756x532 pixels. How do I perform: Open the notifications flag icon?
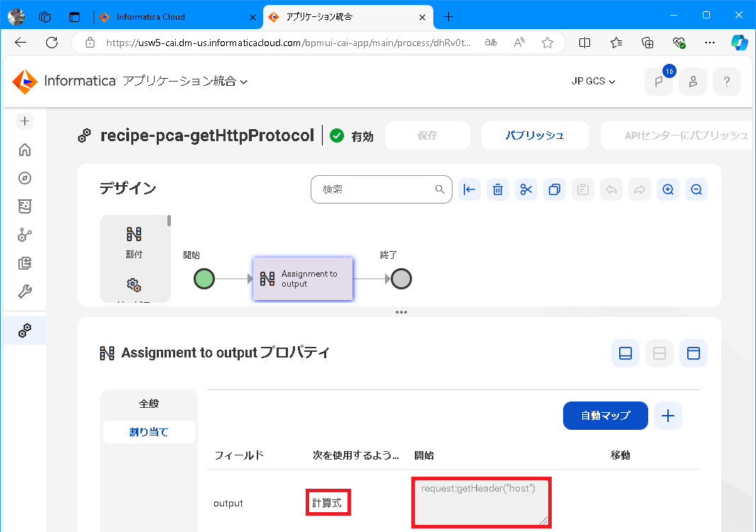(659, 82)
